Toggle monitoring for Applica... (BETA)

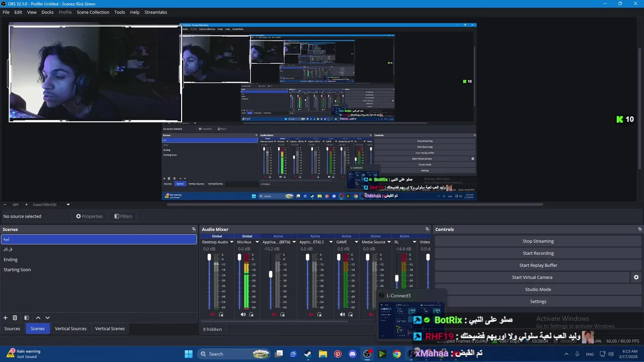coord(283,315)
